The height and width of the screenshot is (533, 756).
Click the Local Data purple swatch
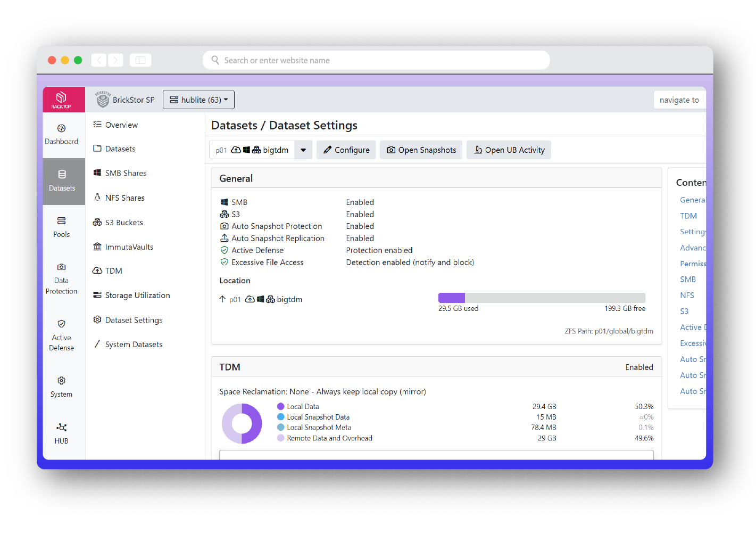pyautogui.click(x=280, y=406)
